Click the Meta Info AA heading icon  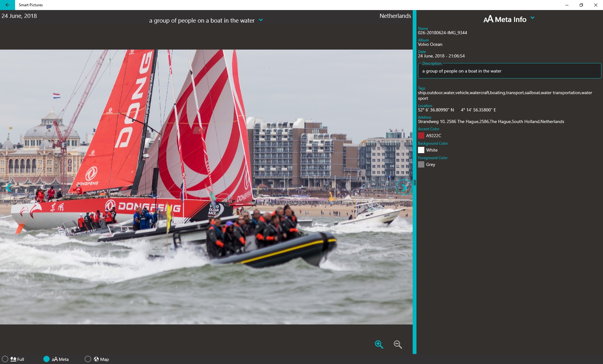pos(488,19)
